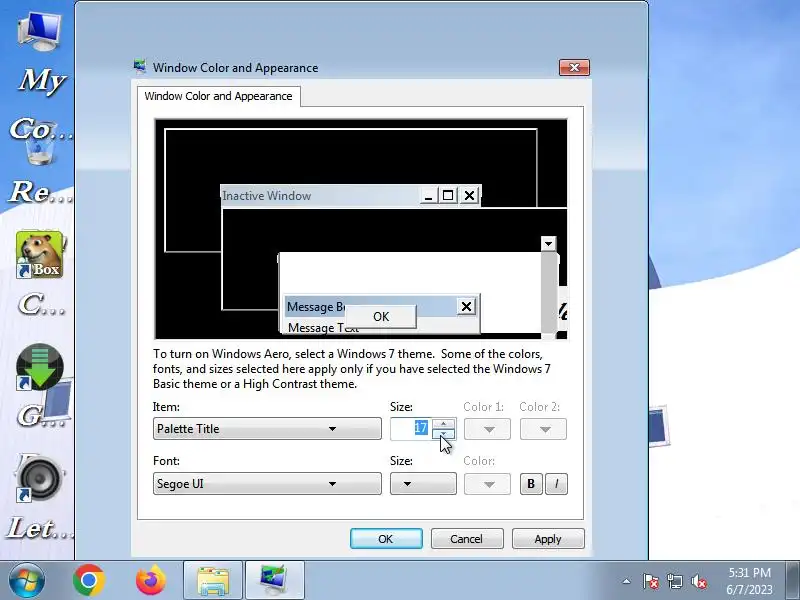Image resolution: width=800 pixels, height=600 pixels.
Task: Open the Item dropdown showing Palette Title
Action: 267,429
